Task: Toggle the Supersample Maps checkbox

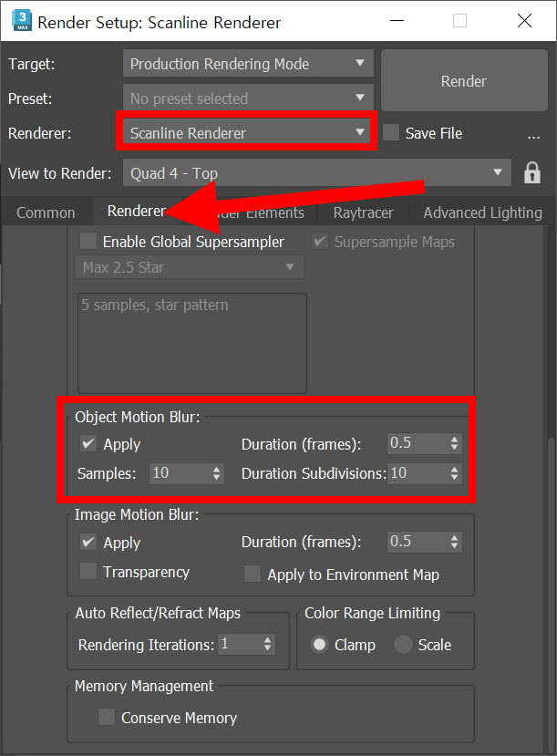Action: pos(320,241)
